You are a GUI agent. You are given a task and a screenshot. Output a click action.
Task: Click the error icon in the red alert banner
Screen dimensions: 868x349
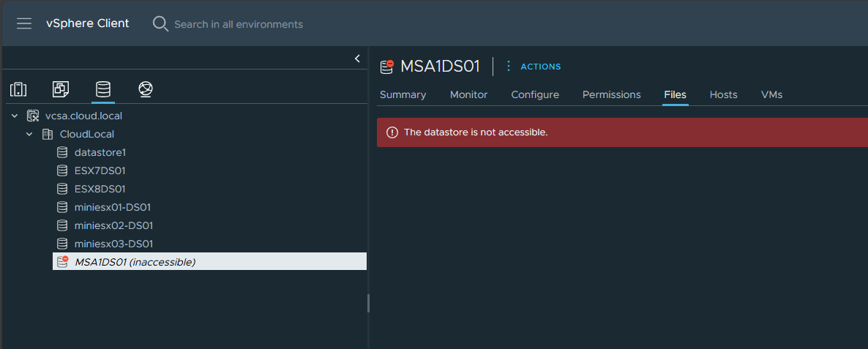click(x=392, y=132)
